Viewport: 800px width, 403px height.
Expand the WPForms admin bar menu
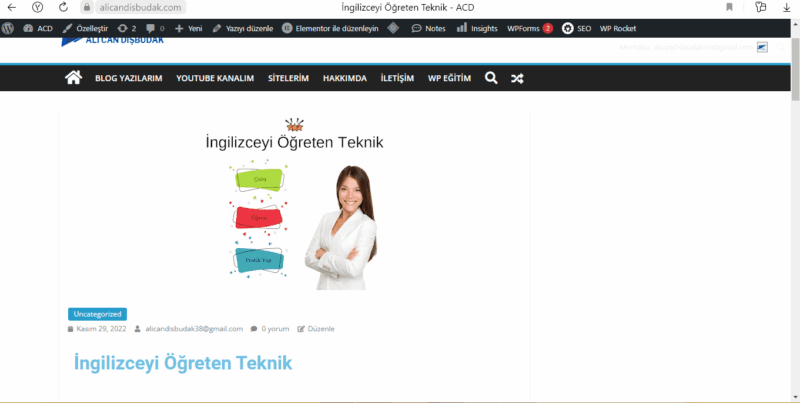tap(529, 28)
